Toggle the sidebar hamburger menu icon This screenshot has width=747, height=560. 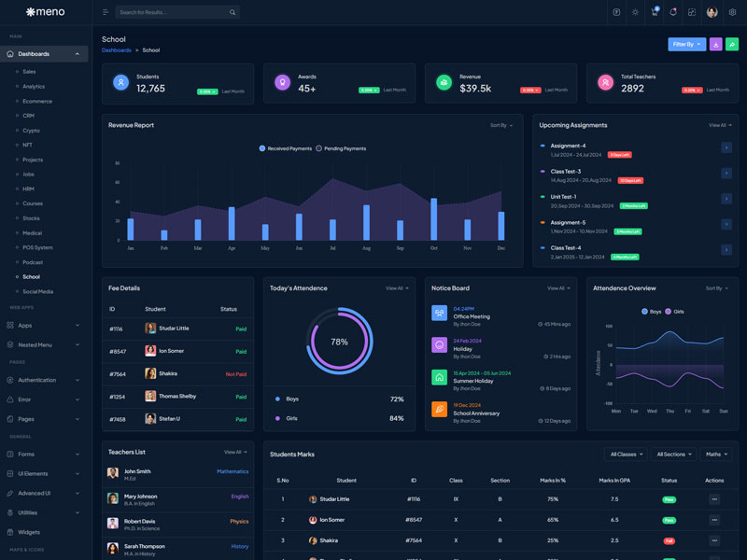[x=106, y=12]
